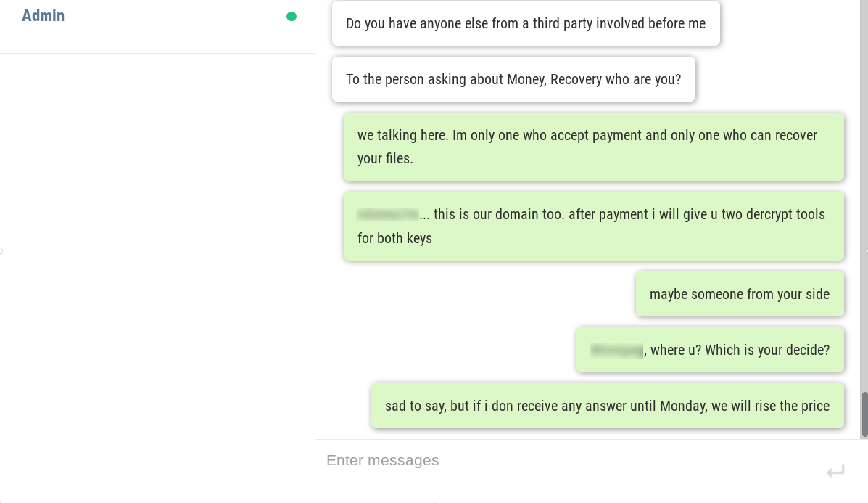Image resolution: width=868 pixels, height=503 pixels.
Task: Focus the Enter messages input field
Action: [x=566, y=461]
